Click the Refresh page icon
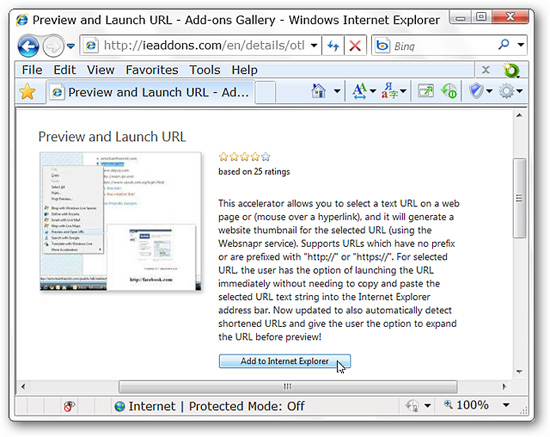Image resolution: width=550 pixels, height=437 pixels. (333, 45)
